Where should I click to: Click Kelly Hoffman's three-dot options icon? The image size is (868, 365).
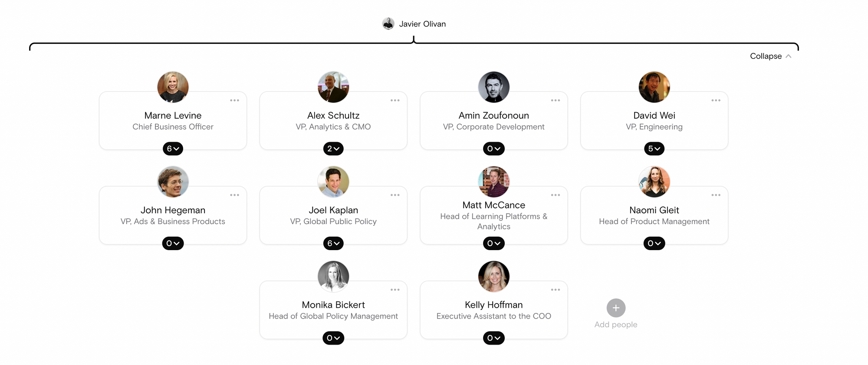coord(555,289)
